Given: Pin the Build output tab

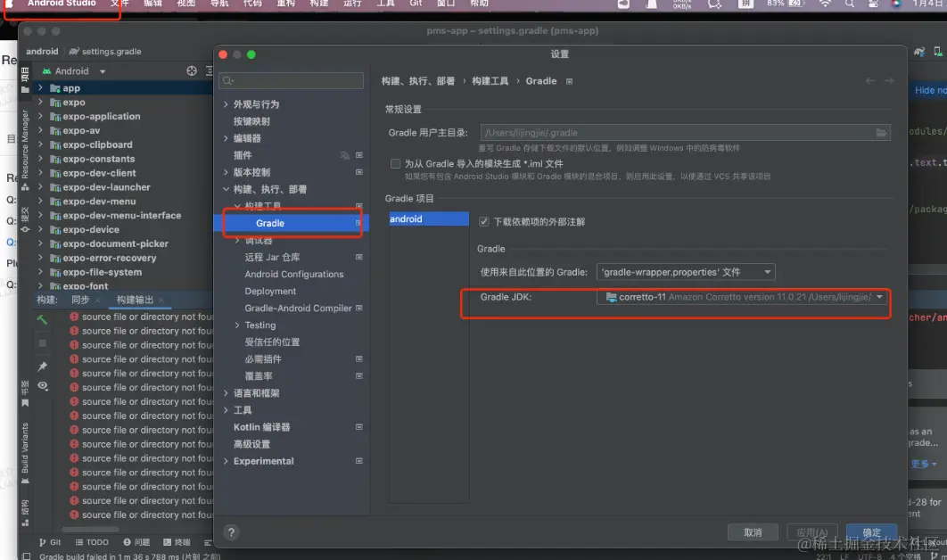Looking at the screenshot, I should pyautogui.click(x=42, y=366).
